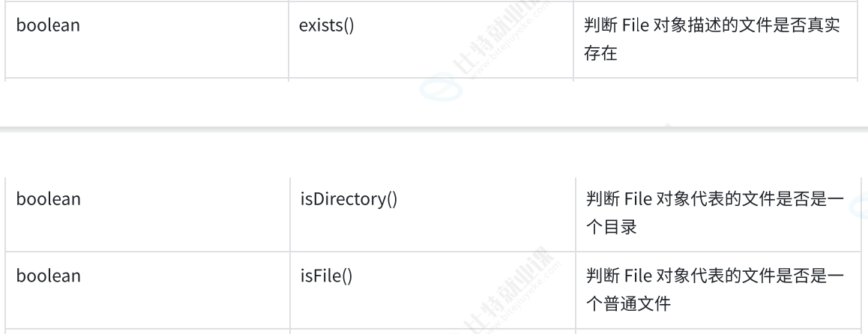Click the cloud watermark logo below exists() row
The image size is (868, 334).
441,87
